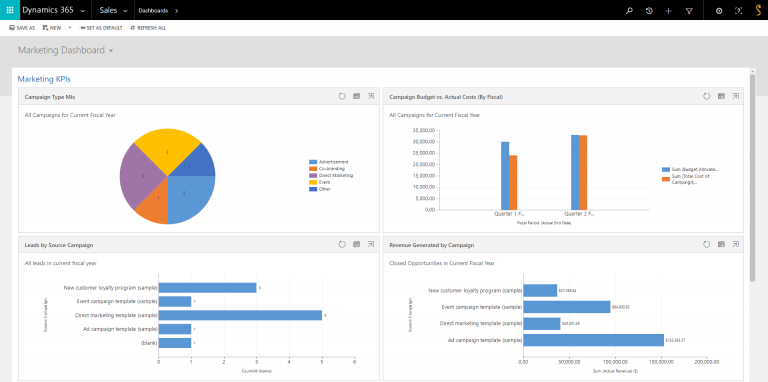Open the Marketing Dashboard selector dropdown

pos(112,50)
